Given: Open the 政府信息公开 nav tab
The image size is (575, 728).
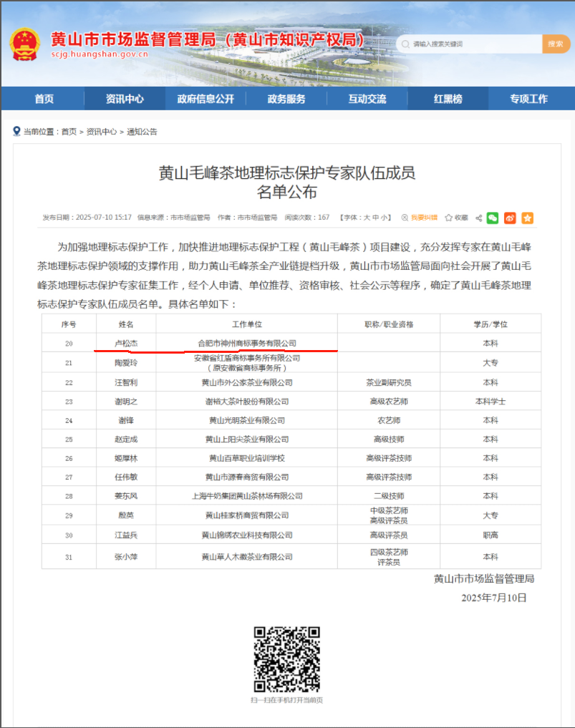Looking at the screenshot, I should pyautogui.click(x=206, y=99).
